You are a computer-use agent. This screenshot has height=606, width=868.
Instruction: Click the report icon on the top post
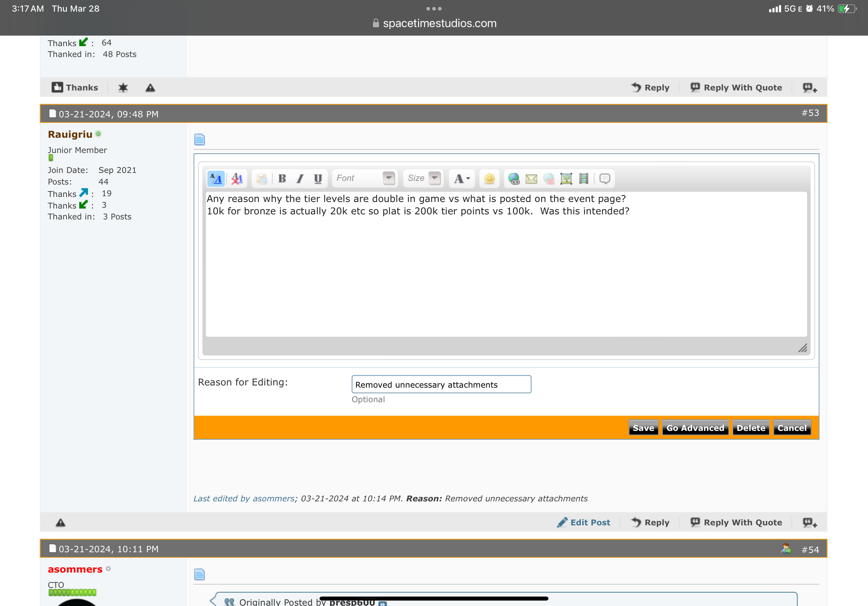(x=150, y=88)
